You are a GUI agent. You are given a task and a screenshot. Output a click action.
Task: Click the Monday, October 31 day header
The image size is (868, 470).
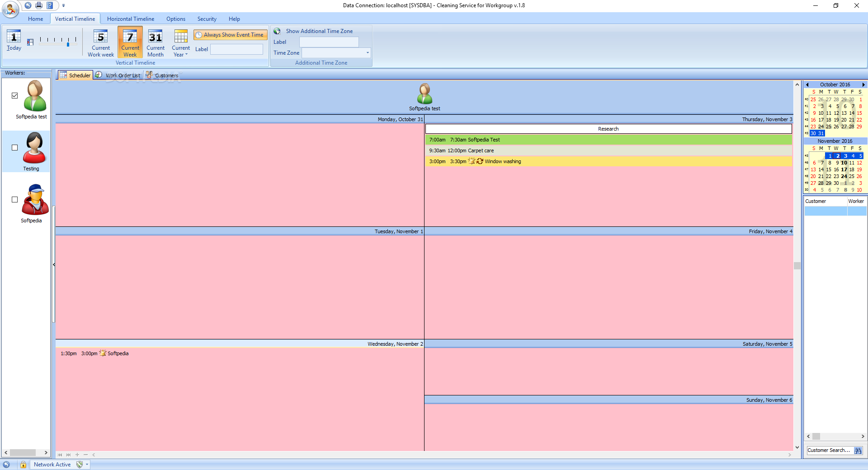pos(240,119)
